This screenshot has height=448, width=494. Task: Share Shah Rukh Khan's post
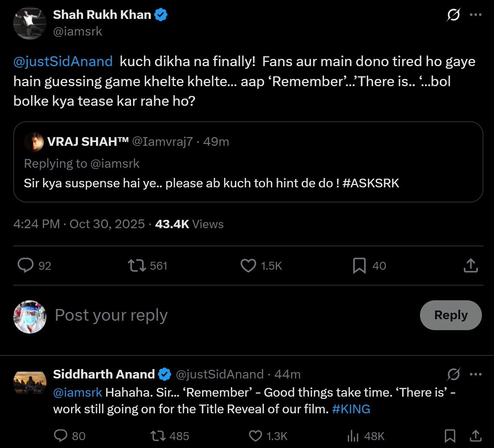(x=471, y=266)
